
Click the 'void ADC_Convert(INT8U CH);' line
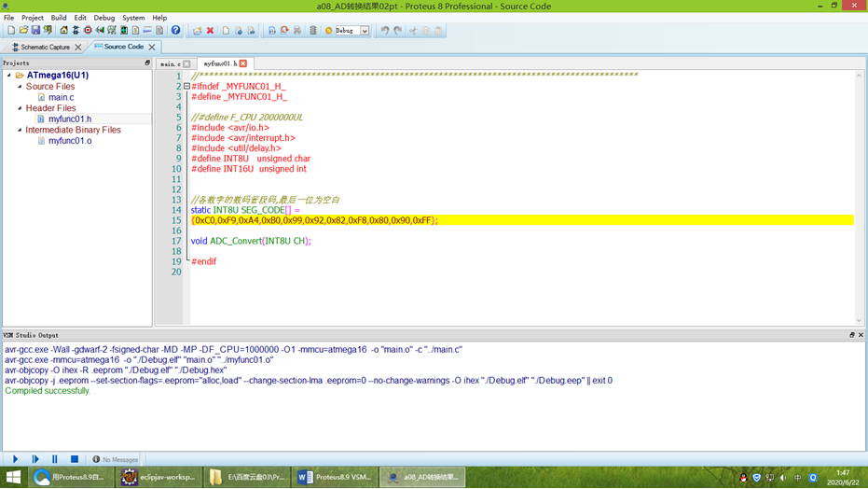tap(251, 241)
